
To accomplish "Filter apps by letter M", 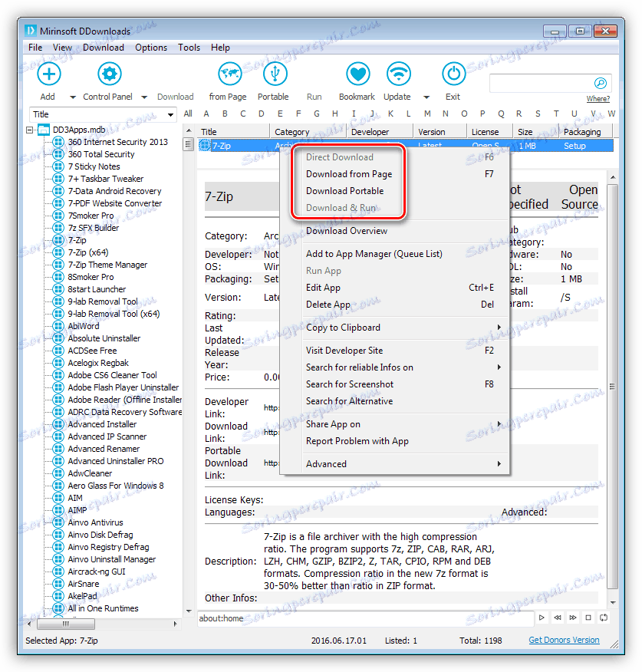I will [427, 114].
